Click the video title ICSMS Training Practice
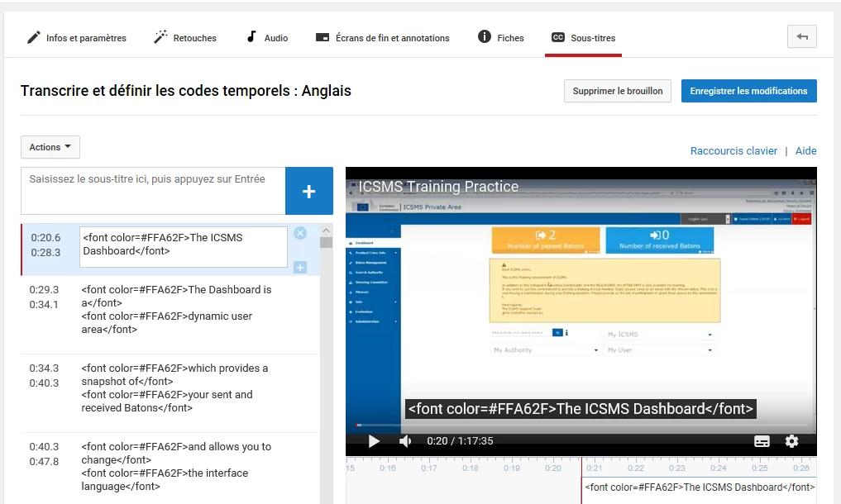This screenshot has width=841, height=504. point(438,187)
